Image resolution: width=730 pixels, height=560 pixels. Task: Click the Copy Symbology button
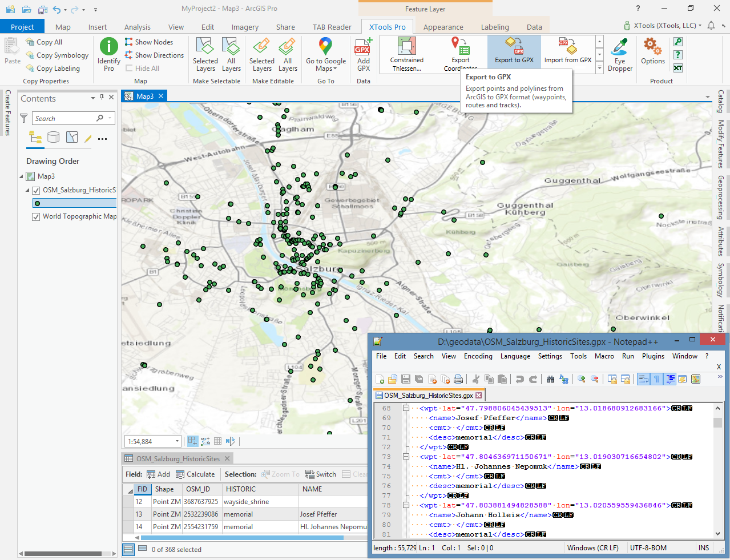[57, 55]
